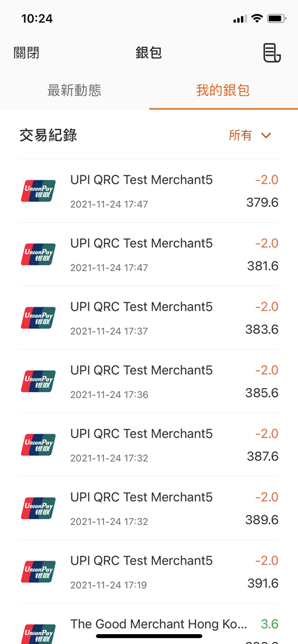This screenshot has width=298, height=644.
Task: Switch to the 最新動態 tab
Action: click(x=74, y=91)
